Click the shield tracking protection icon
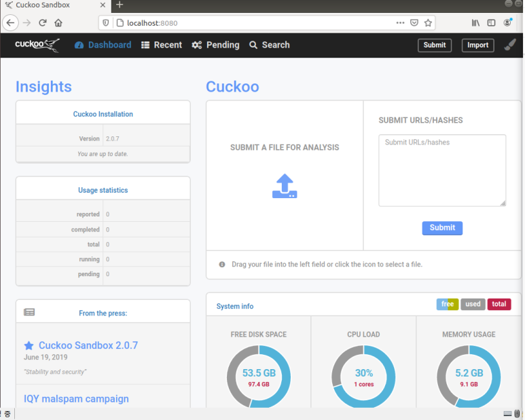525x420 pixels. [x=106, y=23]
